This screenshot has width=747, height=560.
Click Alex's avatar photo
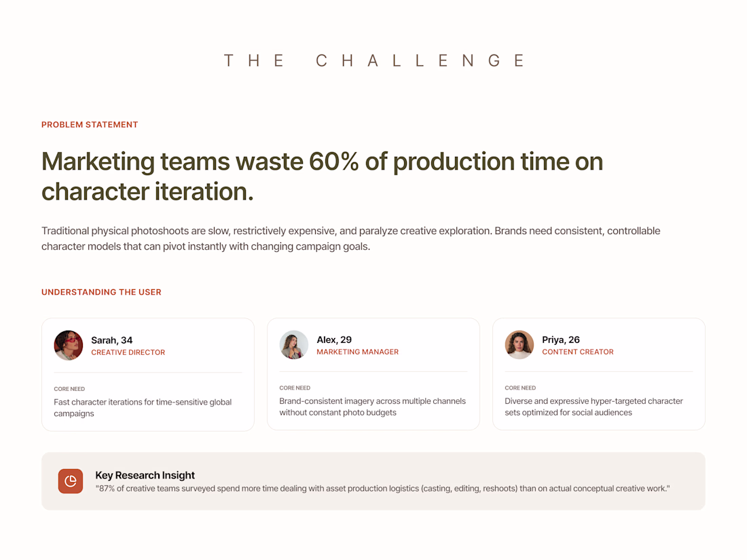[294, 345]
